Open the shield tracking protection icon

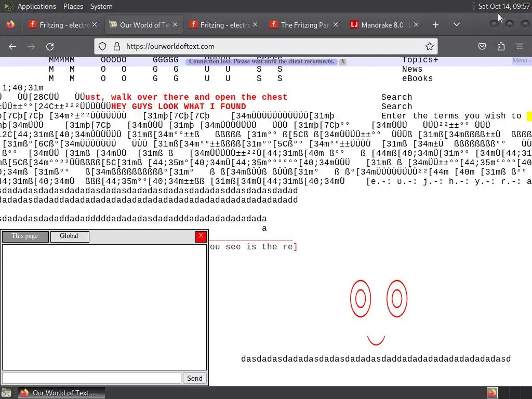102,46
